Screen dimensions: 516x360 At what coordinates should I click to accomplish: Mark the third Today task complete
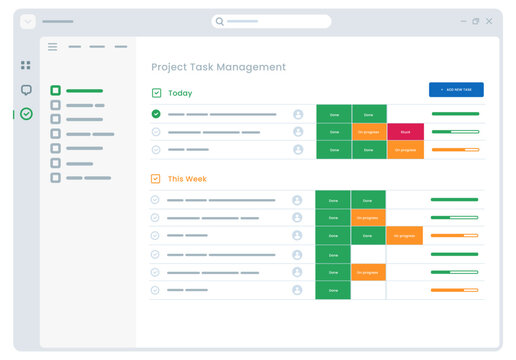156,150
